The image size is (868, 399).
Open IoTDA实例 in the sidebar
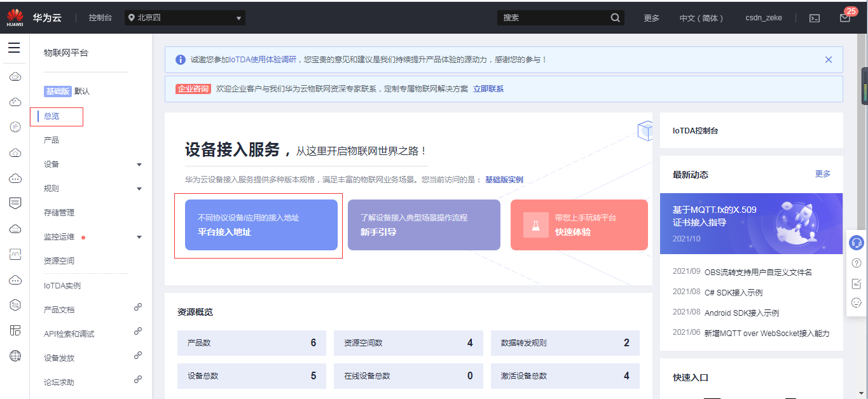62,286
